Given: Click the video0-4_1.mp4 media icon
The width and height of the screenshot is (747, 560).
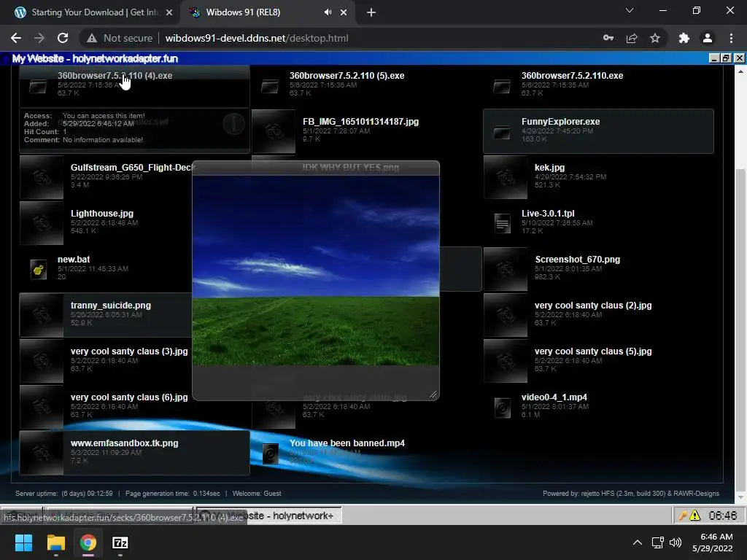Looking at the screenshot, I should [x=502, y=408].
